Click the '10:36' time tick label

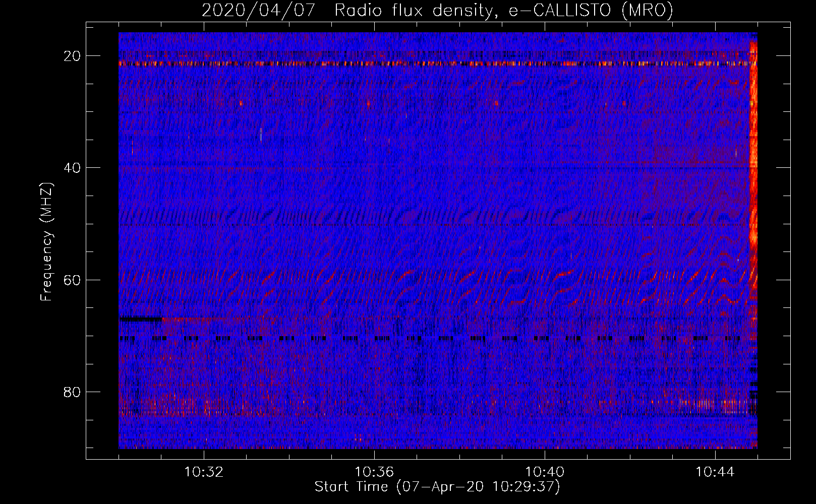point(374,472)
